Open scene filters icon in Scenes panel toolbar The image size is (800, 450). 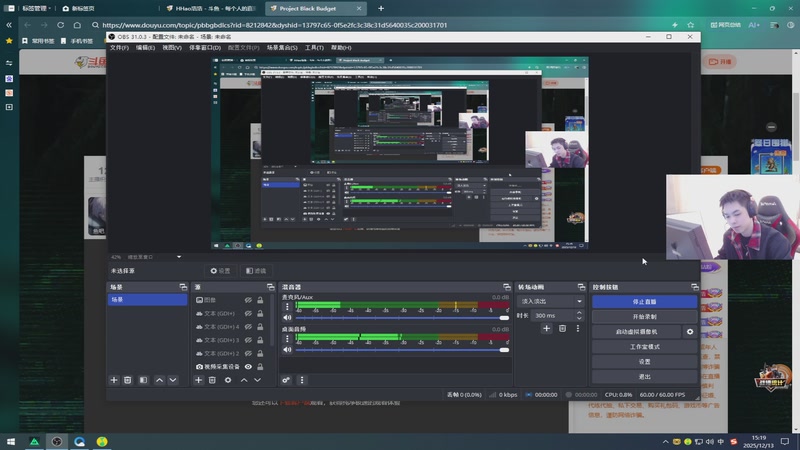[x=143, y=380]
